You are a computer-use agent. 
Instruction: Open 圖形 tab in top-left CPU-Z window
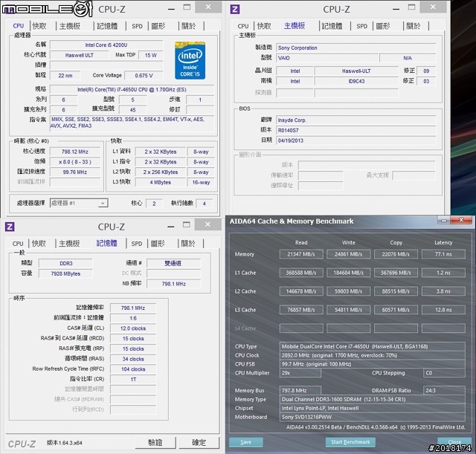coord(158,26)
